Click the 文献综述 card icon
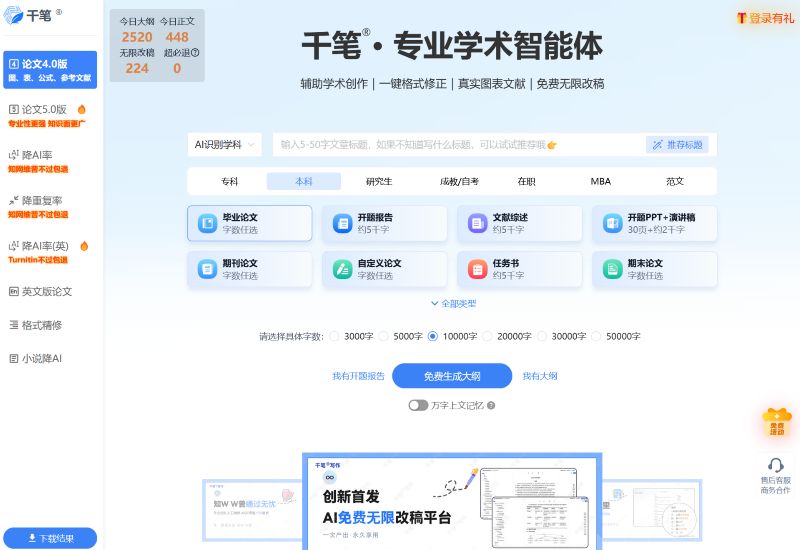This screenshot has width=800, height=550. tap(477, 223)
